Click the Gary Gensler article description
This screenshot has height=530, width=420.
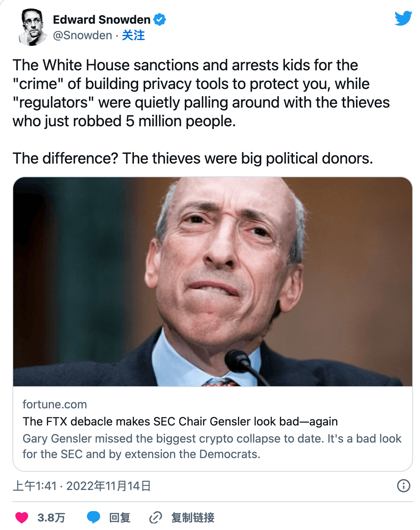[212, 446]
